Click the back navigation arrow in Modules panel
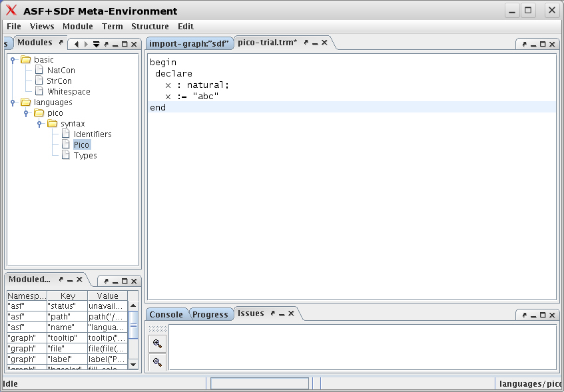This screenshot has height=392, width=564. (77, 43)
